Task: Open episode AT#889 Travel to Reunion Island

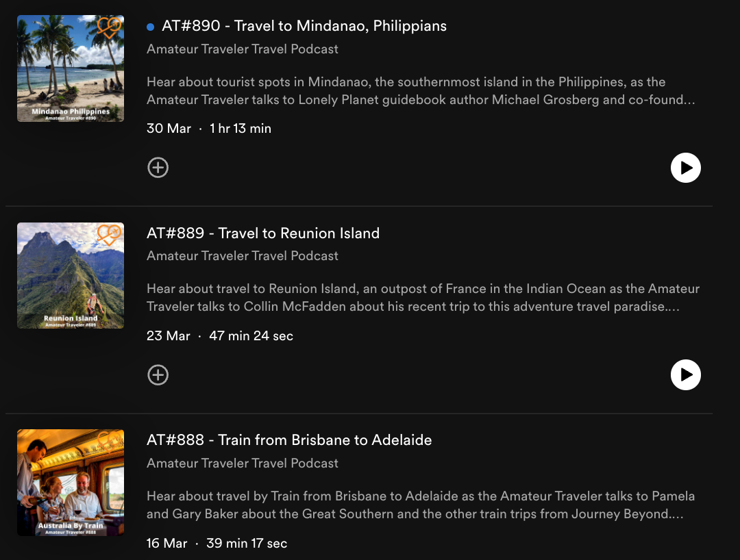Action: [x=263, y=233]
